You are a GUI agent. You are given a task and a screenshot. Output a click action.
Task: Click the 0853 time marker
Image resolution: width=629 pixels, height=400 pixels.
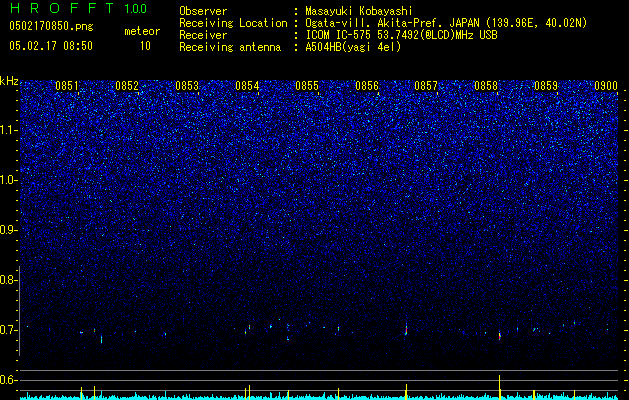tap(187, 86)
